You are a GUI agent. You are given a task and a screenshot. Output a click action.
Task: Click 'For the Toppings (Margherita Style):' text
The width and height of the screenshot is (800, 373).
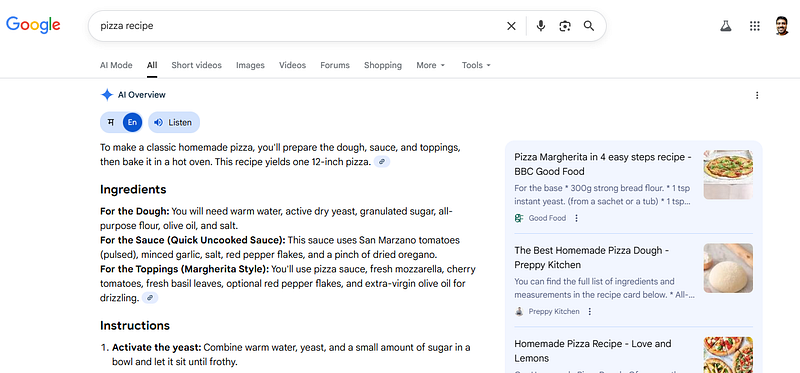click(184, 269)
